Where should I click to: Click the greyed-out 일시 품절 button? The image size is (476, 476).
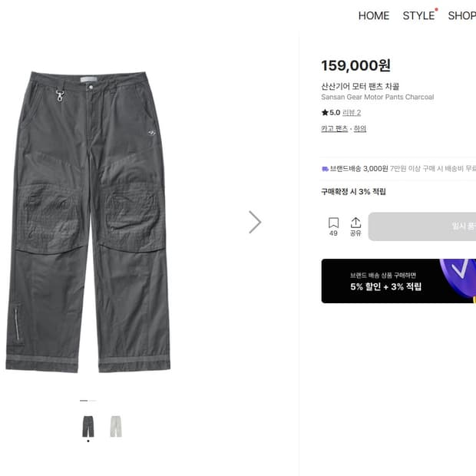[x=422, y=226]
